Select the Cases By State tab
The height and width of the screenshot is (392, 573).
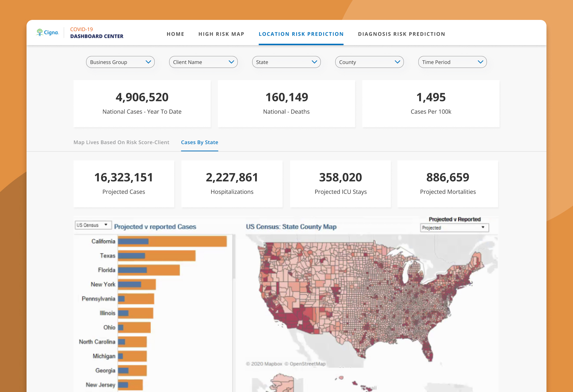click(199, 142)
